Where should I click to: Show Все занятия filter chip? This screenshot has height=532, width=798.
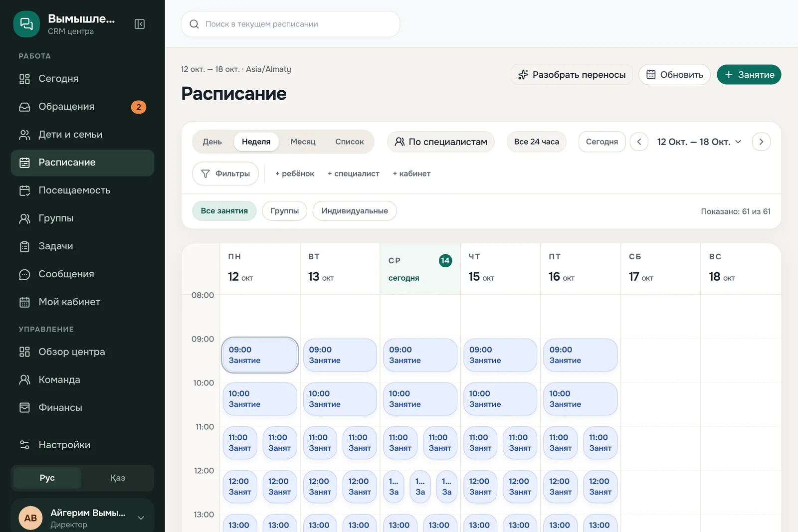click(x=224, y=211)
